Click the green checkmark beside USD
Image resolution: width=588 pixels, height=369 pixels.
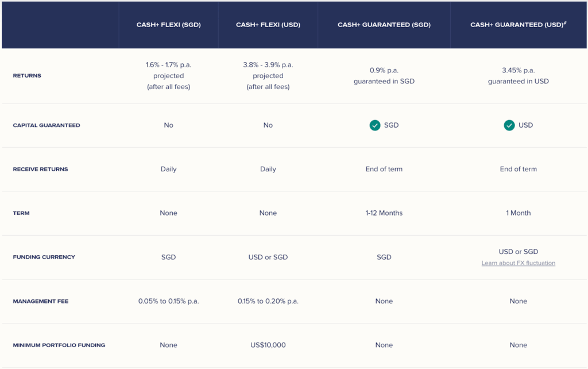pos(509,125)
